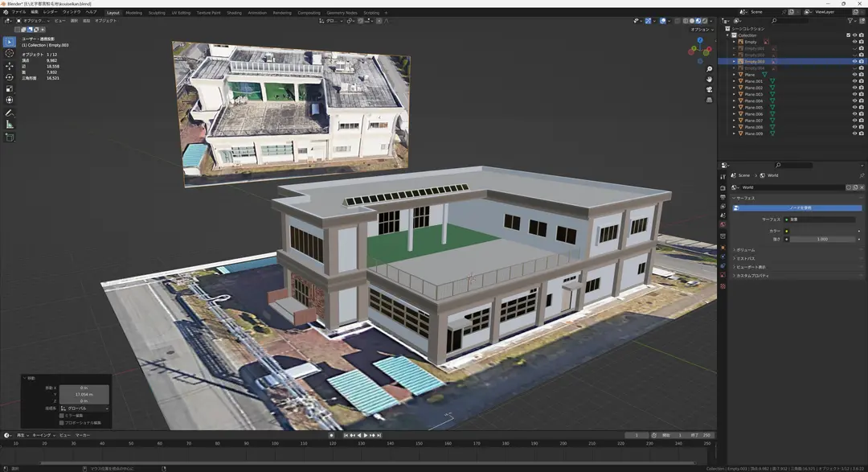This screenshot has width=868, height=472.
Task: Expand the Mist Pass panel
Action: [745, 258]
